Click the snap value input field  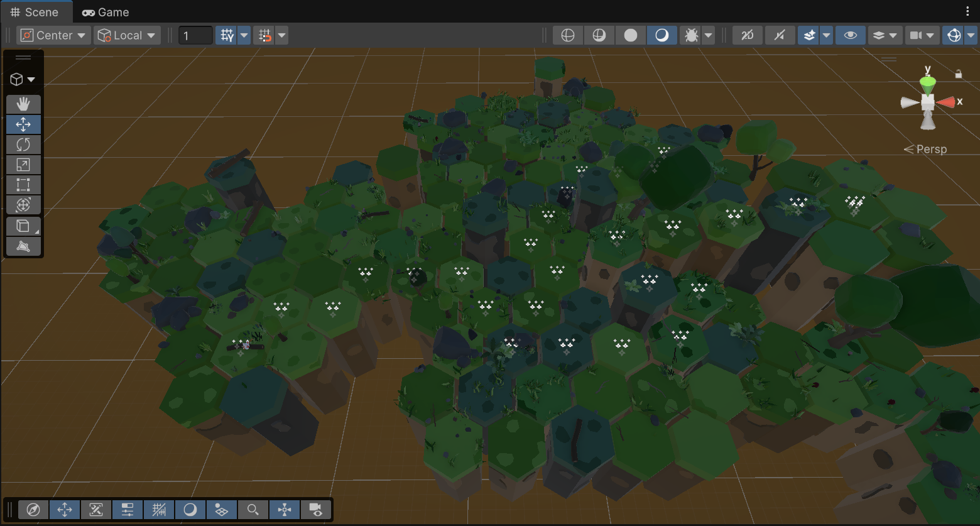pyautogui.click(x=195, y=35)
